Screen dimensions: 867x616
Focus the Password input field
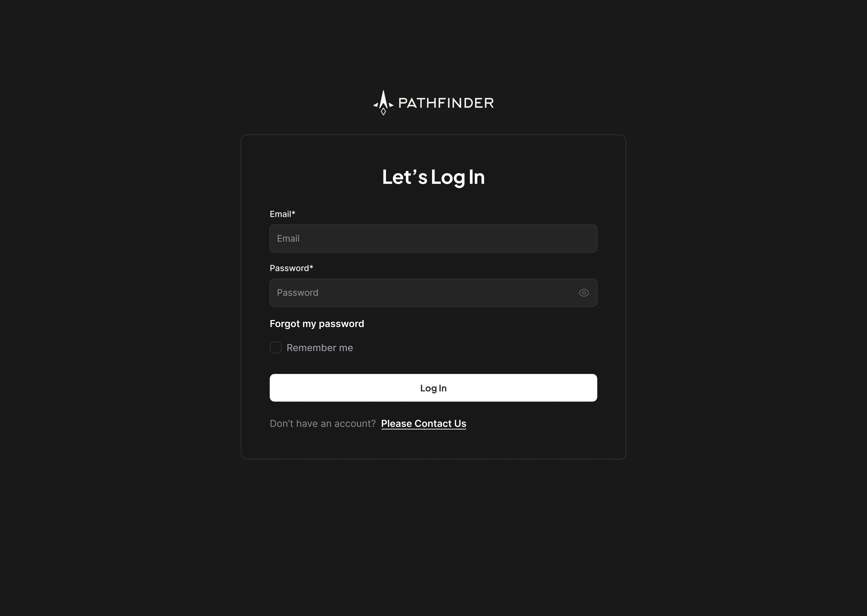click(x=433, y=293)
